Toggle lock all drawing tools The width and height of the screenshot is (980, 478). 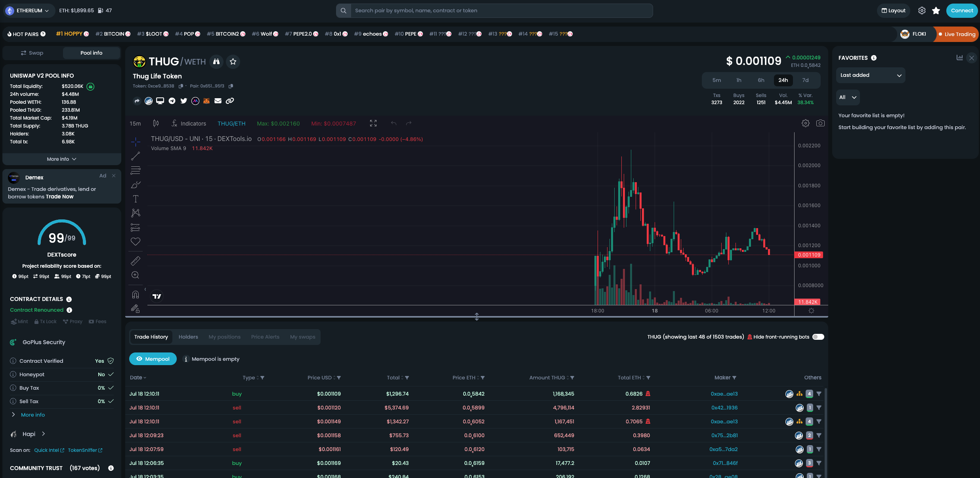click(x=136, y=309)
